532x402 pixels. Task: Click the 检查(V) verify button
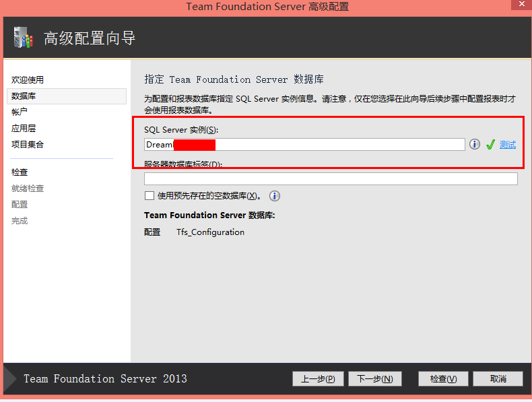443,378
